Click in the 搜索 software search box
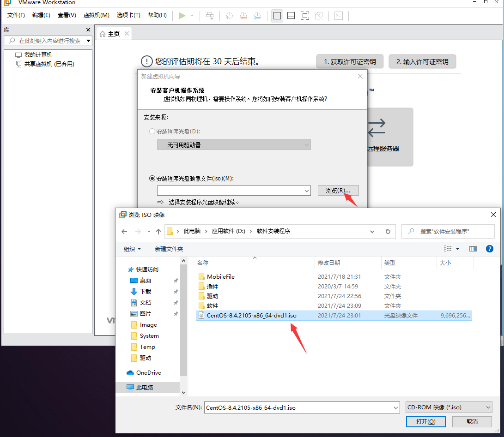504x437 pixels. click(x=447, y=231)
